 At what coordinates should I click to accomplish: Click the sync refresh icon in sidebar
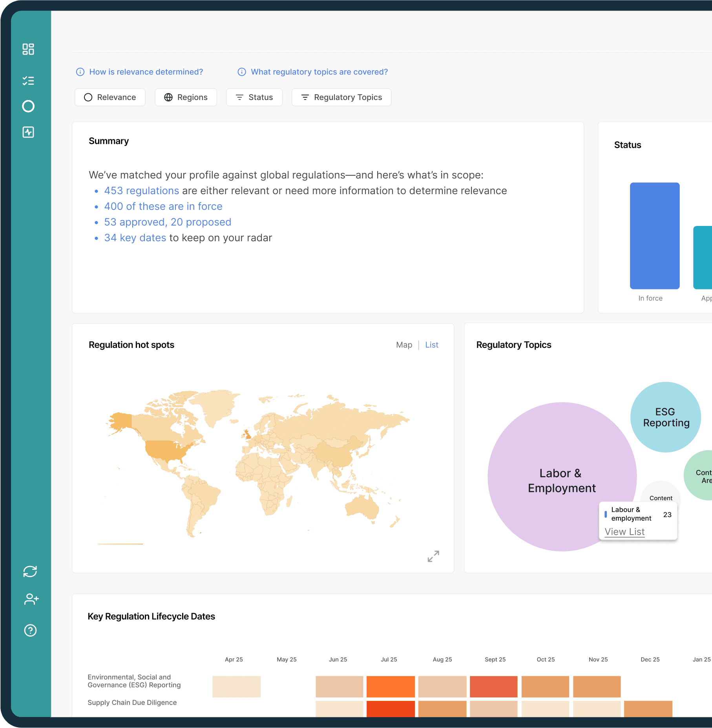coord(30,571)
